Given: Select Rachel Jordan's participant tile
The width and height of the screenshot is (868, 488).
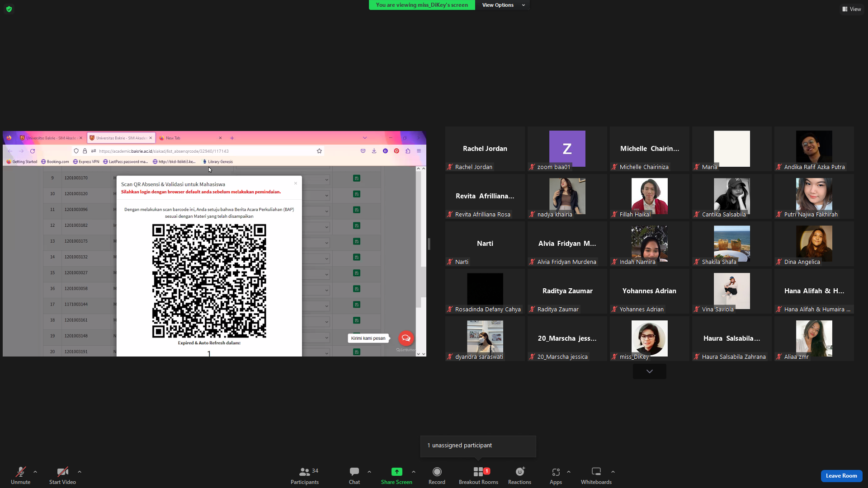Looking at the screenshot, I should pyautogui.click(x=485, y=149).
